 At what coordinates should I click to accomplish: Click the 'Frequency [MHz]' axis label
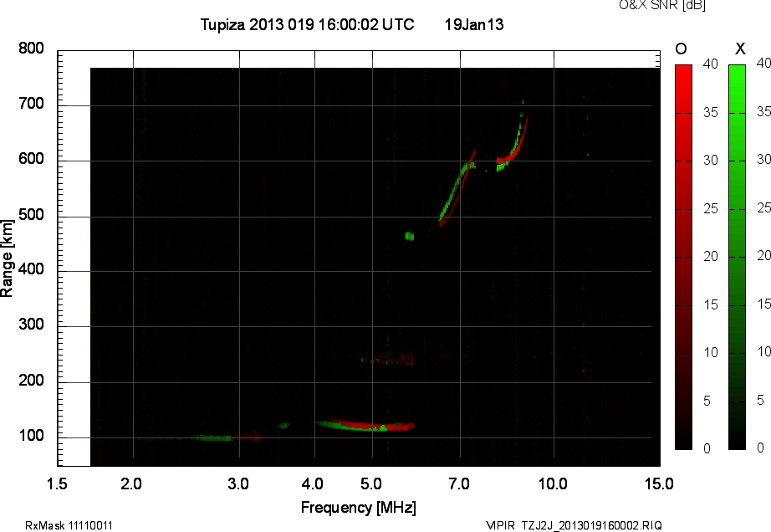pyautogui.click(x=359, y=508)
